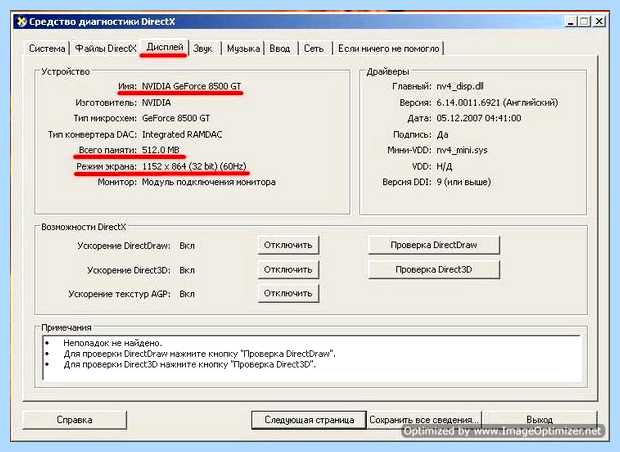Screen dimensions: 620x452
Task: Click the Неполадок не найдено note
Action: point(113,343)
